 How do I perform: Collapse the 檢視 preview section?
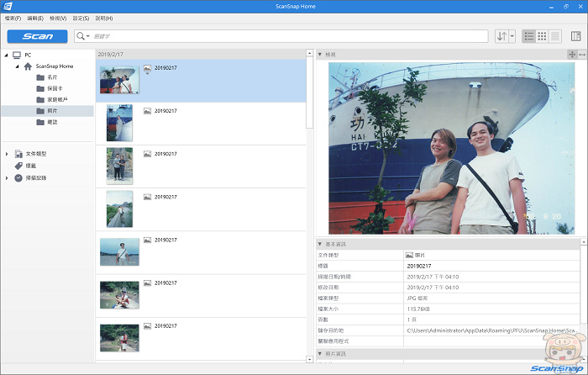[x=320, y=55]
